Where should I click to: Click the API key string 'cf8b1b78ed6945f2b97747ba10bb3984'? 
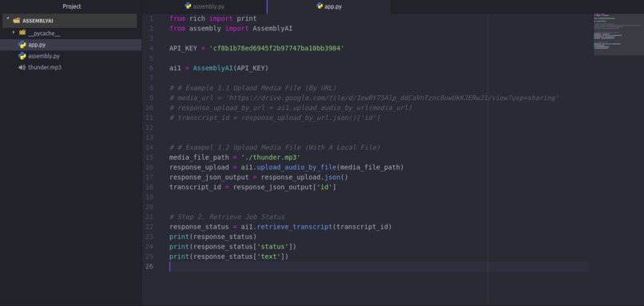(x=276, y=49)
